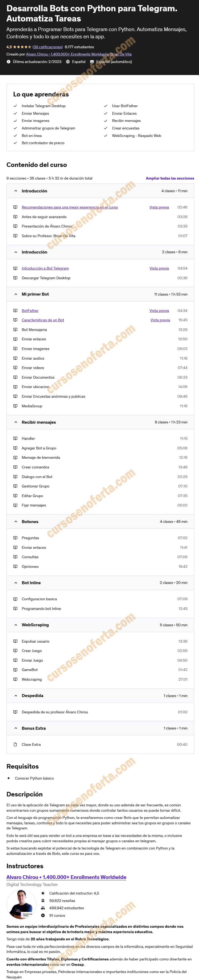
Task: Collapse the Recibir mensajes section
Action: pyautogui.click(x=16, y=422)
